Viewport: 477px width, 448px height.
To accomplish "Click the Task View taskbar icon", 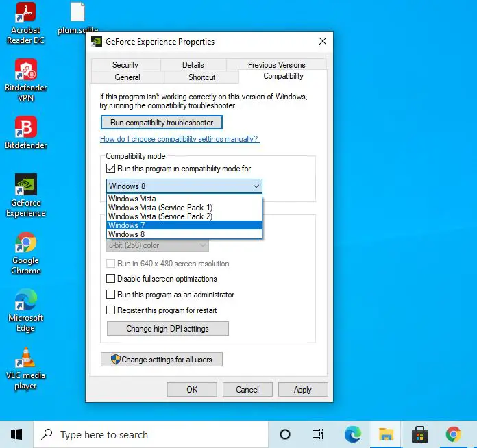I will pos(318,434).
